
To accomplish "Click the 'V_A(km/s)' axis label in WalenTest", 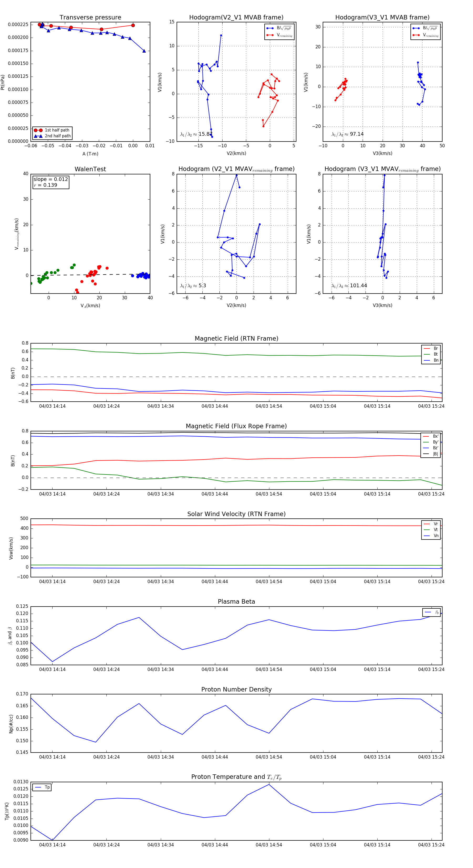I will [x=90, y=306].
